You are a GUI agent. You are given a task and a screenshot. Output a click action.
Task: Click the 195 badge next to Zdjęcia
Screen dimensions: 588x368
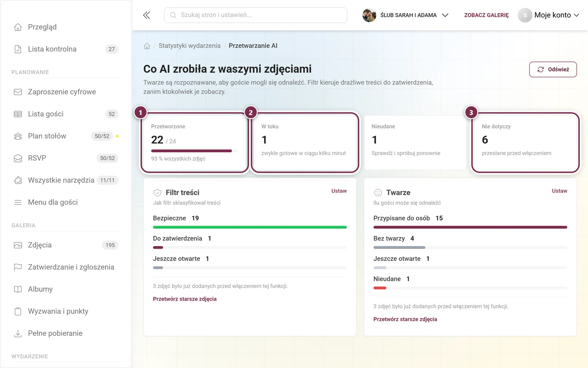110,245
